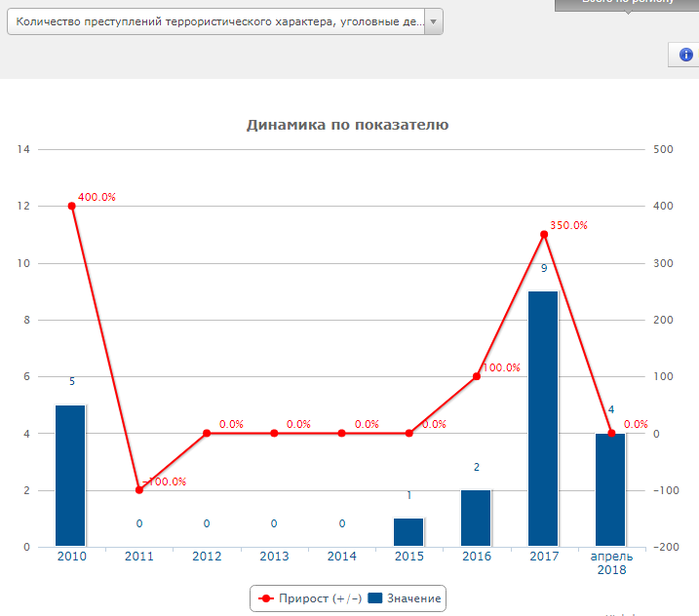Open the indicator selection dropdown arrow
Image resolution: width=699 pixels, height=616 pixels.
[433, 21]
